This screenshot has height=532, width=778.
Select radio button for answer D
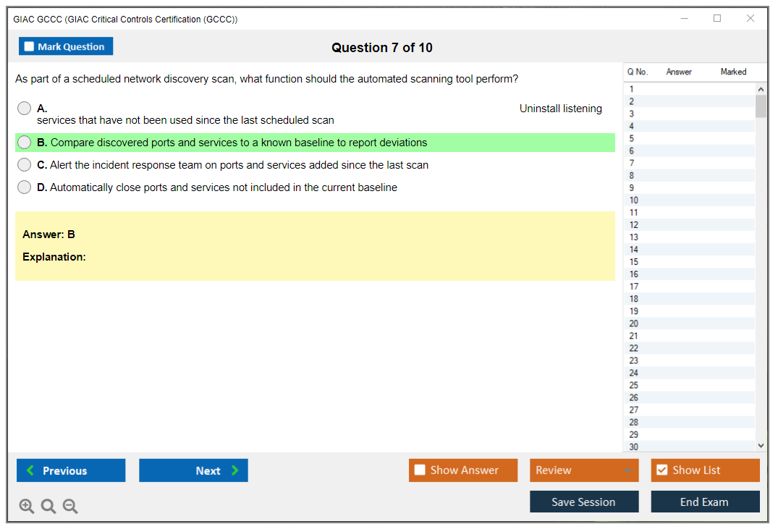[24, 187]
